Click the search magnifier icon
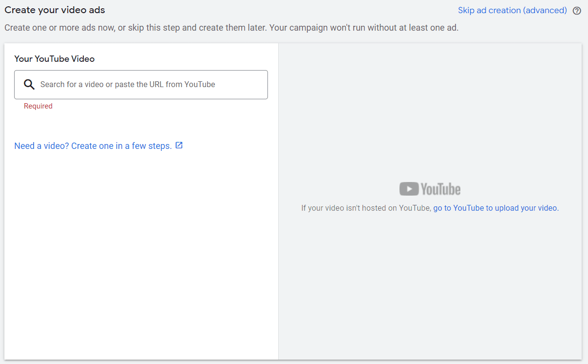 29,85
